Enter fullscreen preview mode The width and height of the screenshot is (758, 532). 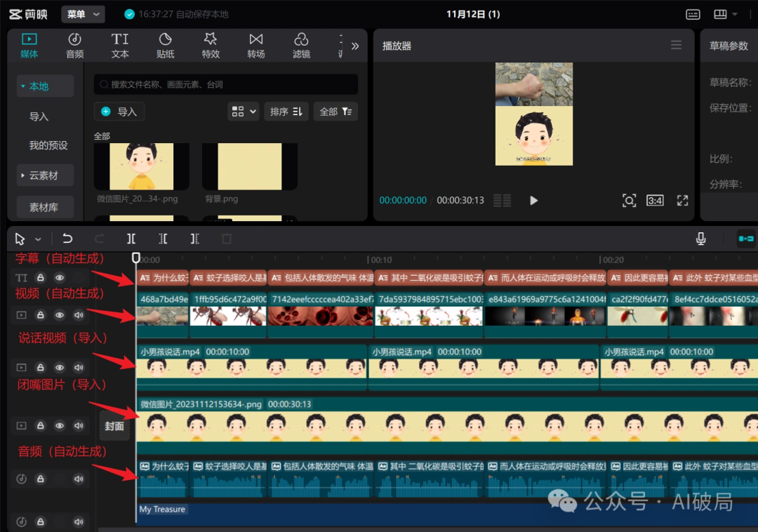click(x=682, y=201)
